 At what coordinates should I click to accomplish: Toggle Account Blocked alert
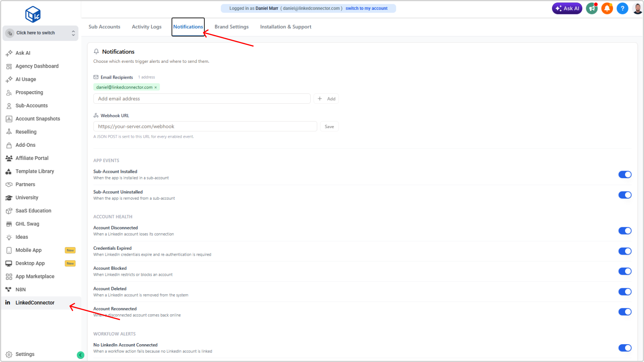(625, 271)
